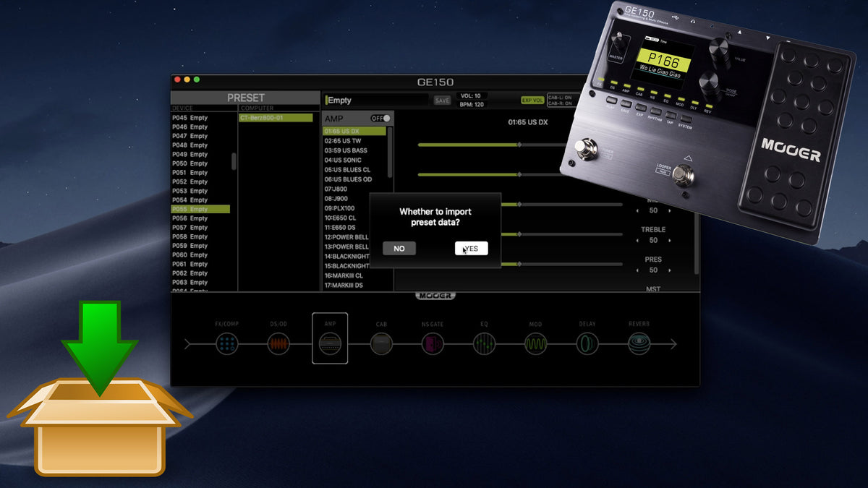Select the NS GATE block icon

pyautogui.click(x=433, y=343)
